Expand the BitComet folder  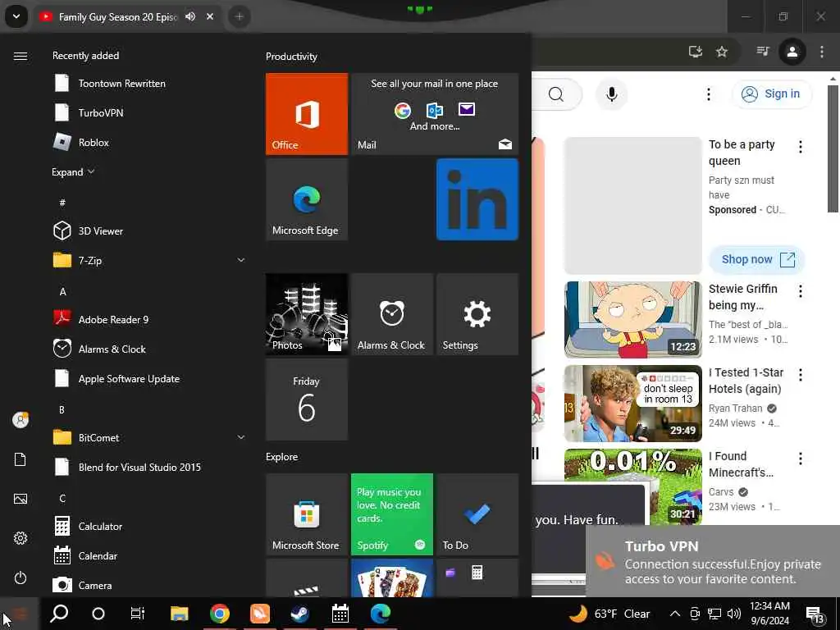click(x=149, y=438)
